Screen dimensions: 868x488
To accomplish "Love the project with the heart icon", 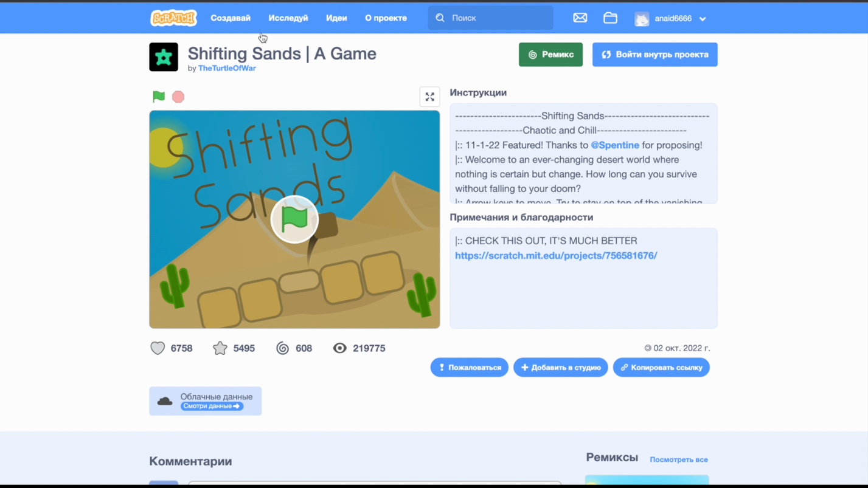I will pyautogui.click(x=158, y=348).
